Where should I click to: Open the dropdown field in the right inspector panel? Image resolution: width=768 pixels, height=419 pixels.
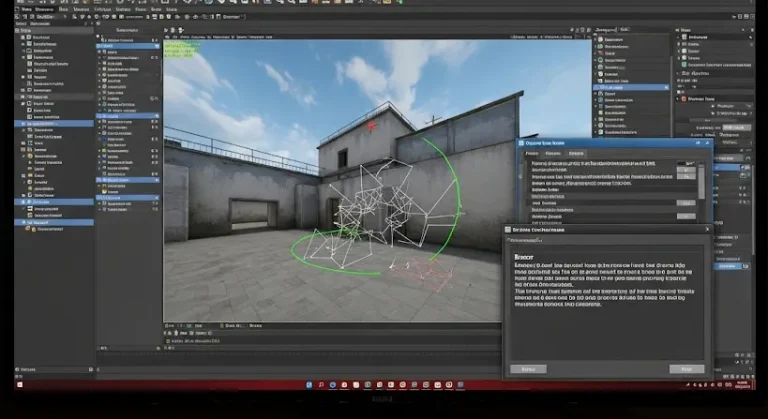click(x=737, y=126)
